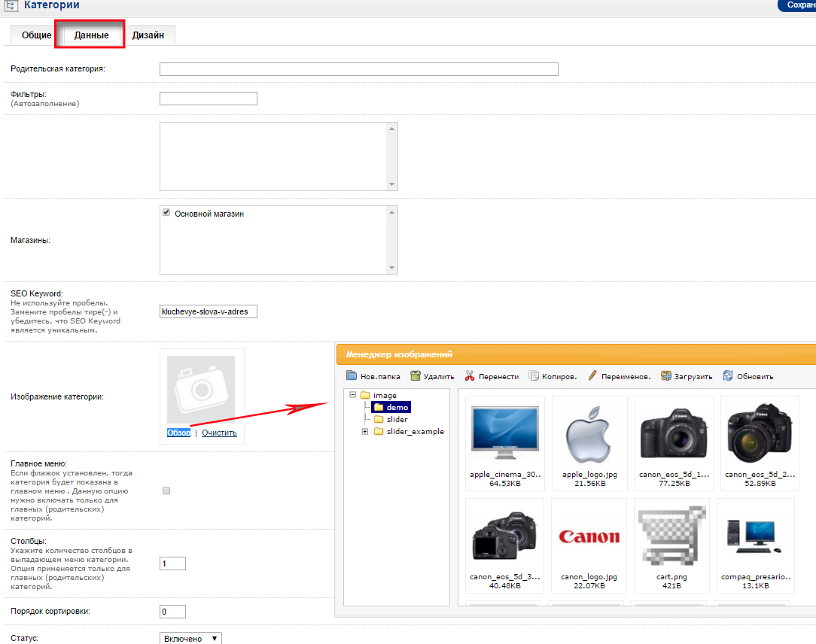Click the Очистить clear image link
The width and height of the screenshot is (816, 644).
click(219, 433)
